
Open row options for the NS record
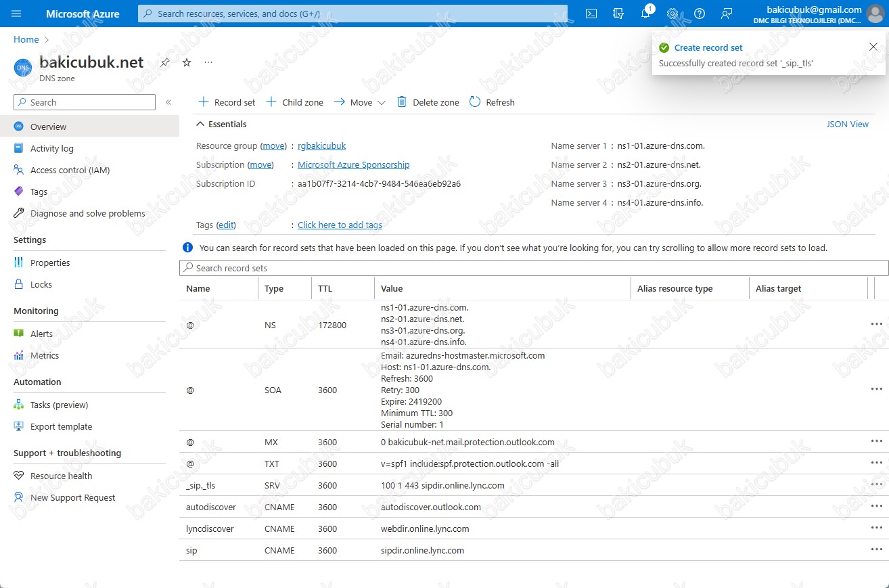tap(877, 324)
